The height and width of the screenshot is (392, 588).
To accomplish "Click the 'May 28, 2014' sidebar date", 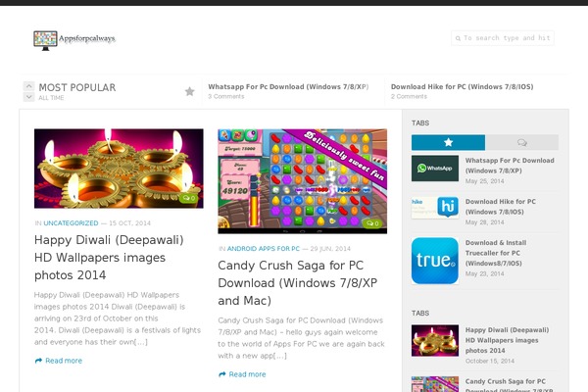I will (x=484, y=222).
